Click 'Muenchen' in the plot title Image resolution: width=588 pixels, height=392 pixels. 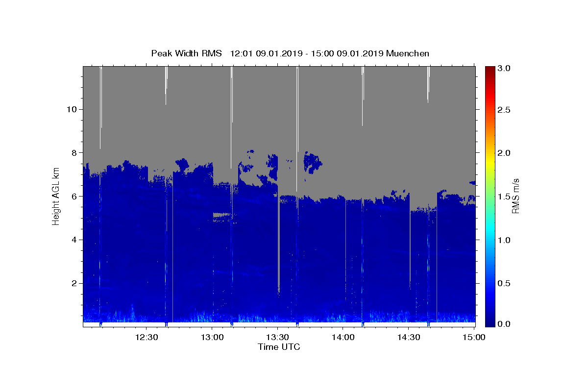coord(408,53)
